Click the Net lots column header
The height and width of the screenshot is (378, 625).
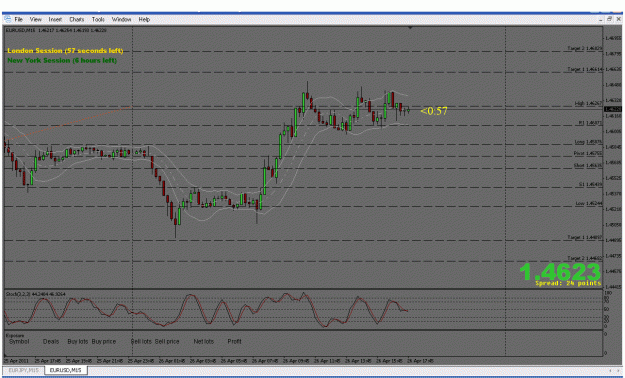coord(203,342)
